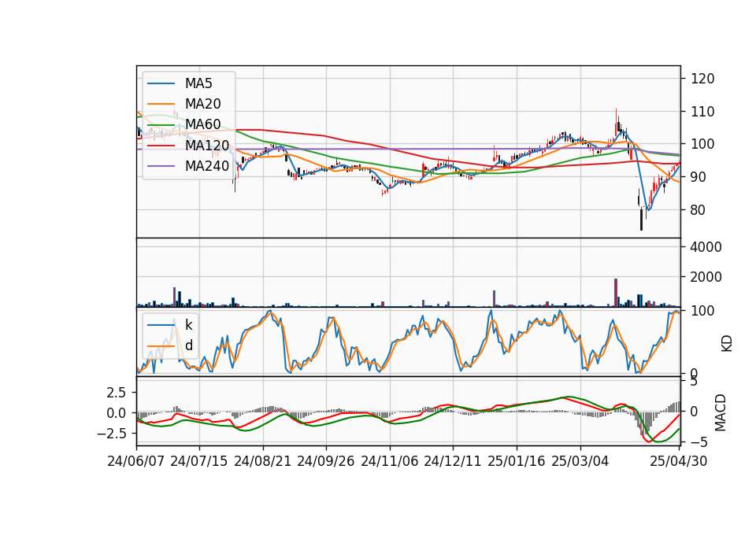Click the 2.5 tick on MACD left axis
The height and width of the screenshot is (543, 756).
pos(117,393)
